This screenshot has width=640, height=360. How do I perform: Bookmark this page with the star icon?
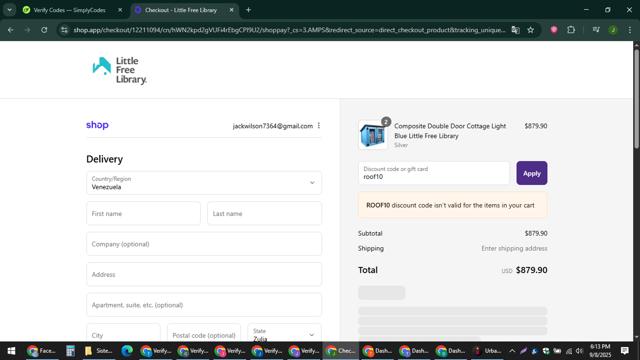(x=530, y=30)
